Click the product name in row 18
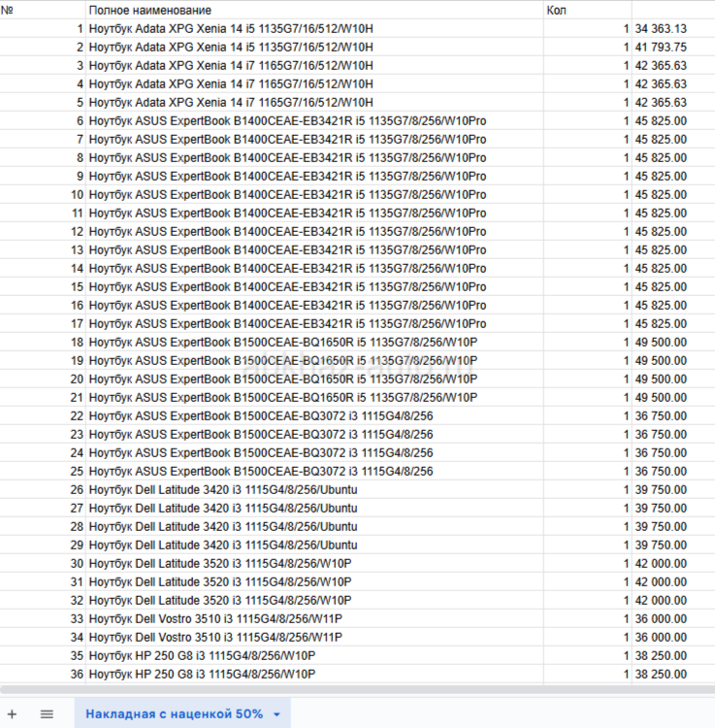The image size is (715, 728). pos(282,343)
